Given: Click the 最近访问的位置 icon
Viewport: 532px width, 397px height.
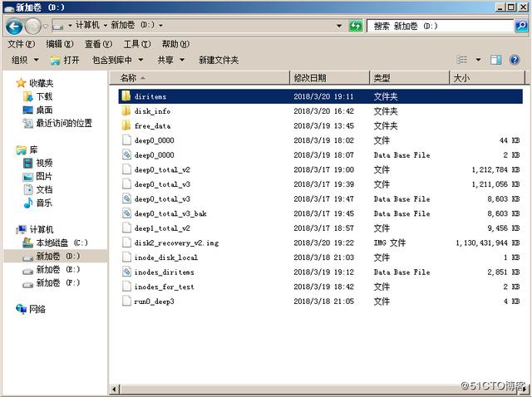Looking at the screenshot, I should coord(27,124).
